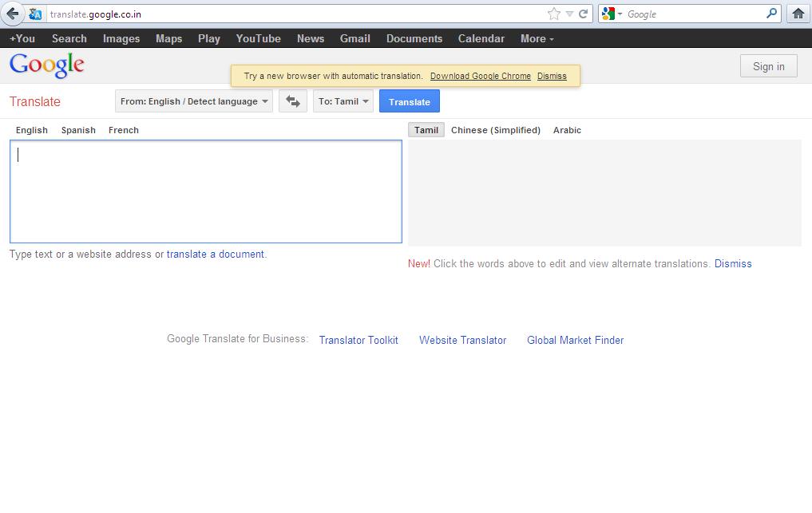The image size is (812, 513).
Task: Click the magnifier search icon in search box
Action: (771, 14)
